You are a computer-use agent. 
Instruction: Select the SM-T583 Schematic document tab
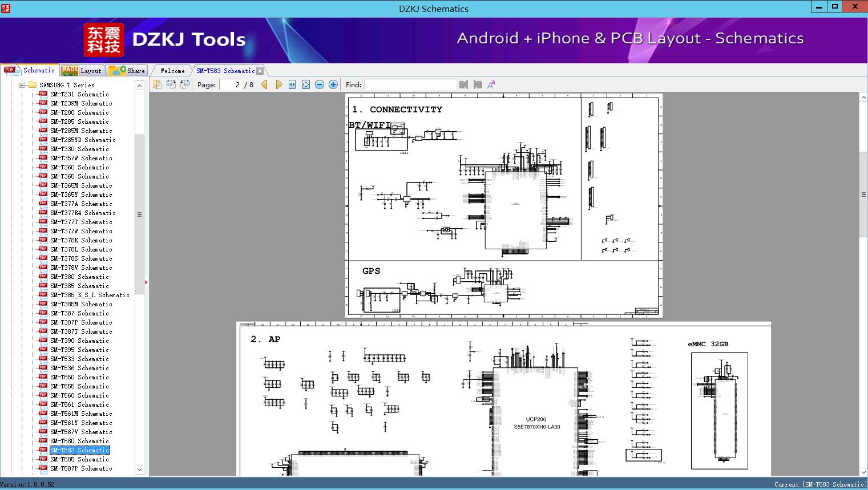coord(225,71)
